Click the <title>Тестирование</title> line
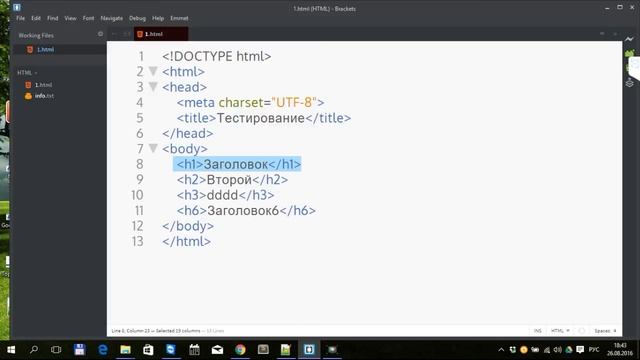The height and width of the screenshot is (360, 640). [264, 118]
